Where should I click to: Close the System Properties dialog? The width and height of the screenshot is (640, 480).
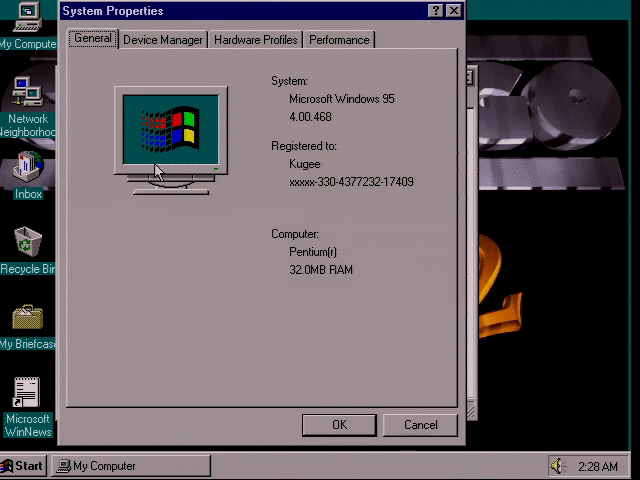pyautogui.click(x=454, y=11)
